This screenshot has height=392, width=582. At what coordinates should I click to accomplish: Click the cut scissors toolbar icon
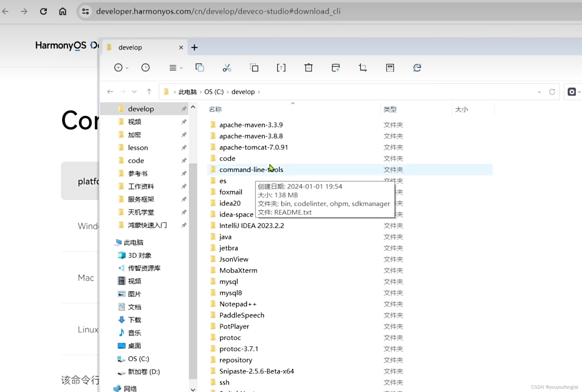[227, 68]
